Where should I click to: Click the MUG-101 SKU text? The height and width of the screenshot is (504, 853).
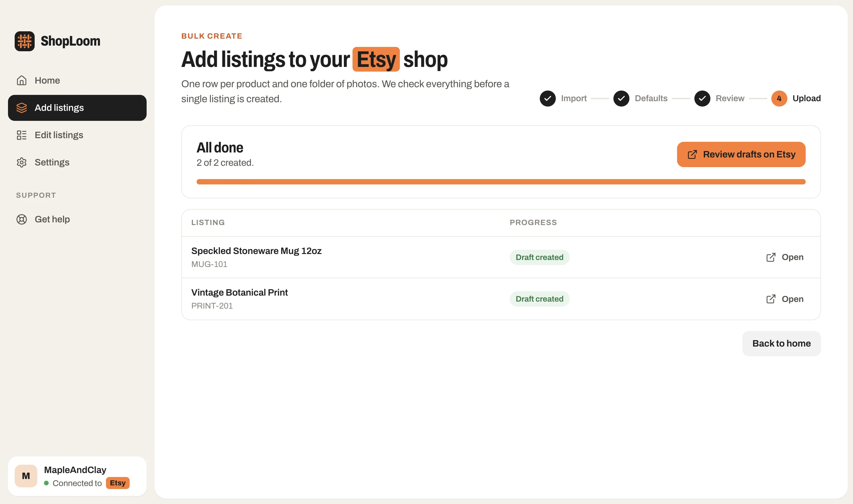tap(209, 264)
